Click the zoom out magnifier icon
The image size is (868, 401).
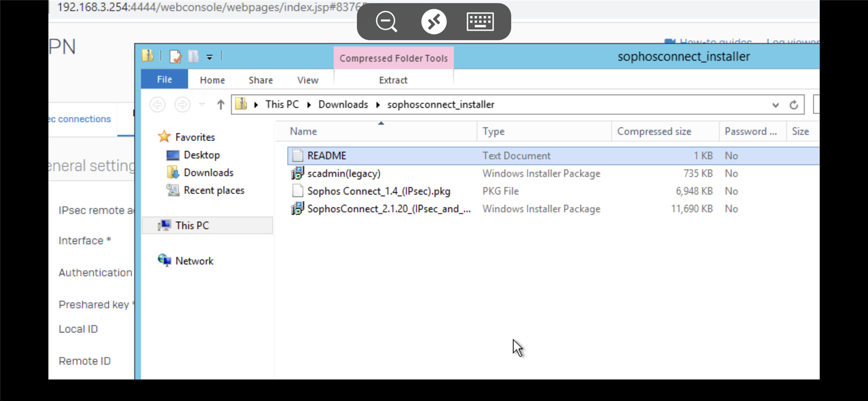387,22
